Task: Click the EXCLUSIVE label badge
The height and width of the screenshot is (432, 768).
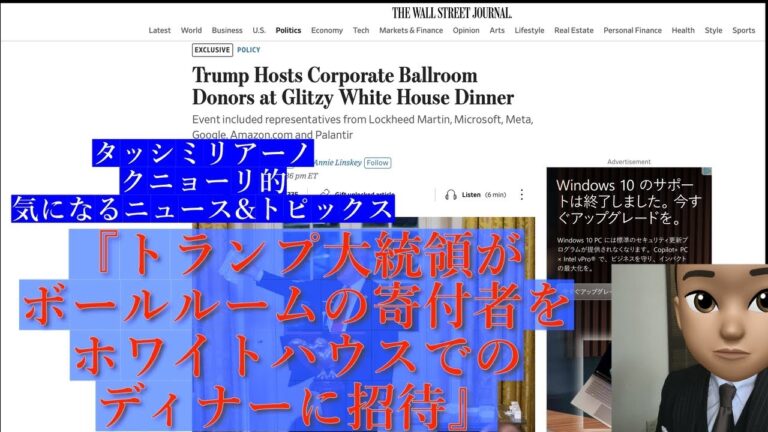Action: (212, 50)
